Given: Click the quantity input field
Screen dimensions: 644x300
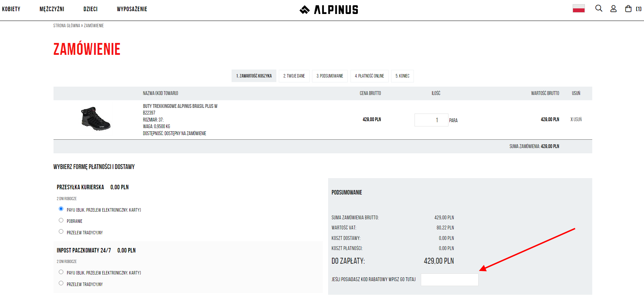Looking at the screenshot, I should pos(431,120).
